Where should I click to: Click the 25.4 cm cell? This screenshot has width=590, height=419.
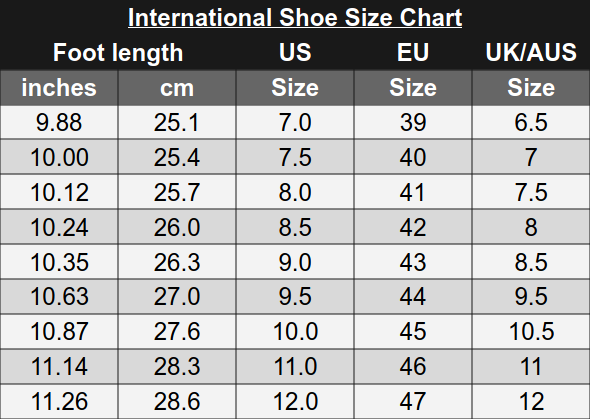177,157
